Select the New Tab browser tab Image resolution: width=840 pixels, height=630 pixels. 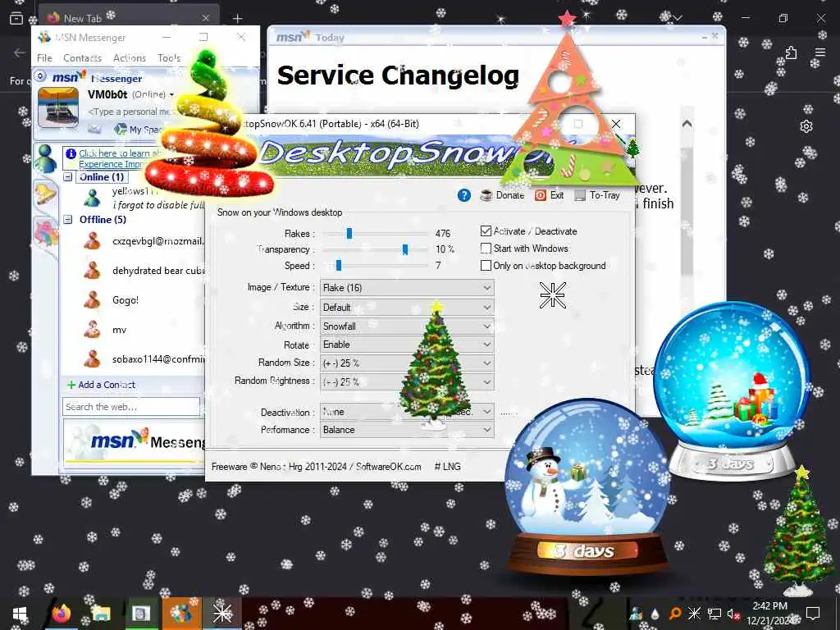tap(129, 18)
